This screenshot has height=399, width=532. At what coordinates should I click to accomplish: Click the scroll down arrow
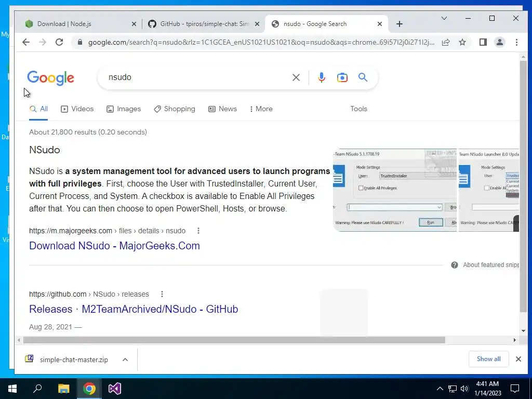[x=523, y=331]
